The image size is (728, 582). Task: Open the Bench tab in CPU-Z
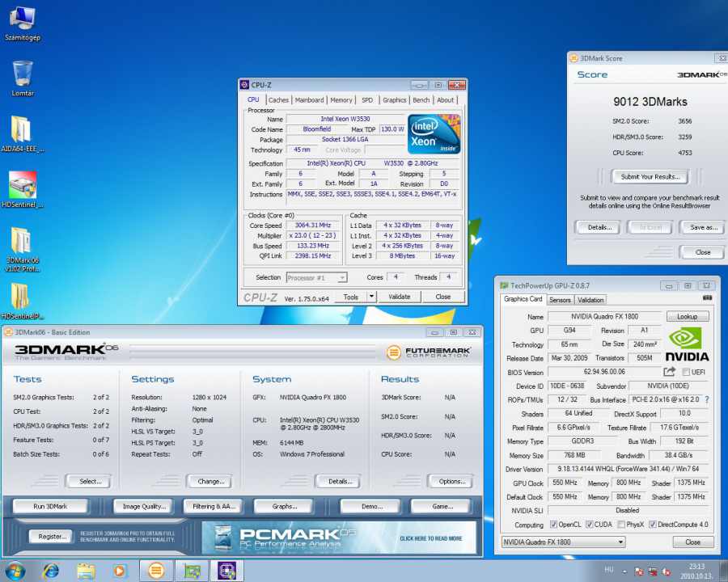pos(421,99)
